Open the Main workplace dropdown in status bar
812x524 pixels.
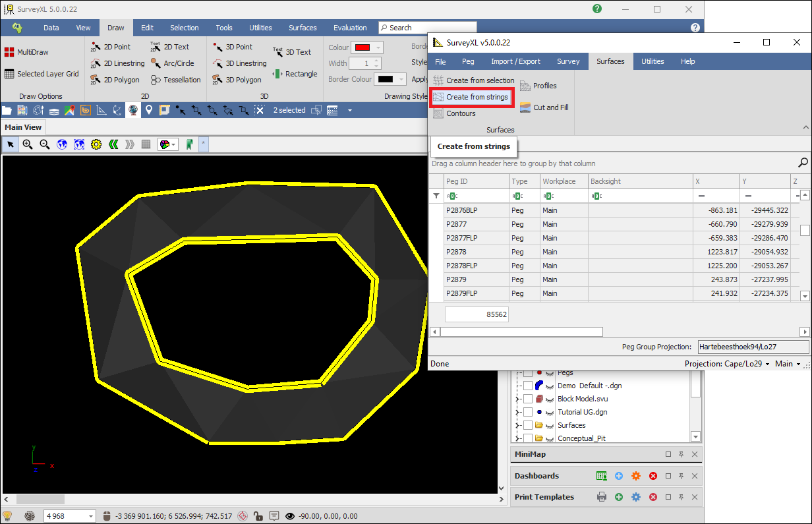coord(788,364)
